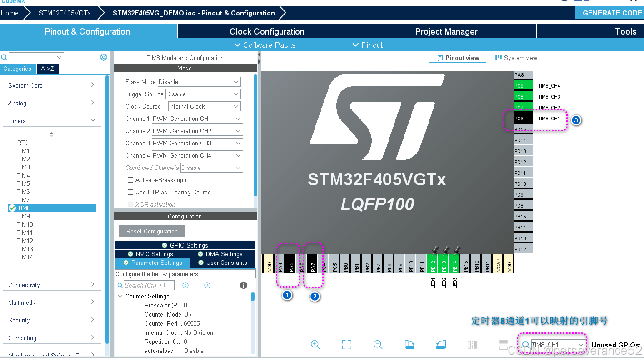This screenshot has width=644, height=362.
Task: Go to the Home breadcrumb
Action: [x=10, y=13]
